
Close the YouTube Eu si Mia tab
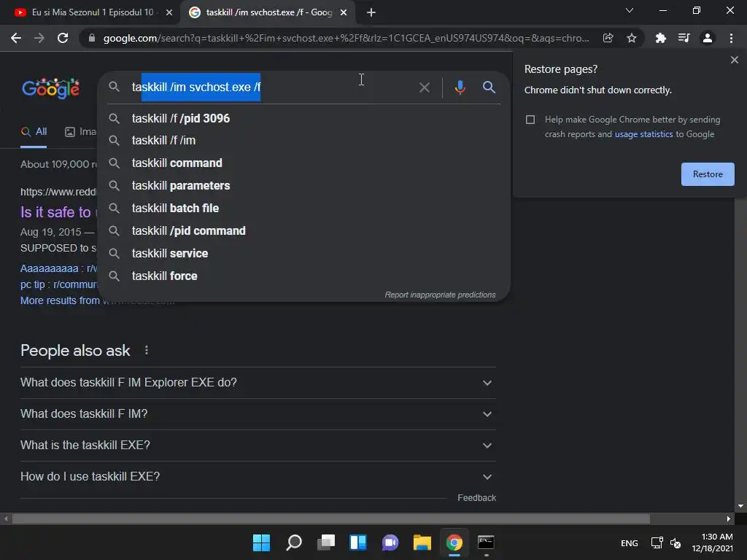169,13
